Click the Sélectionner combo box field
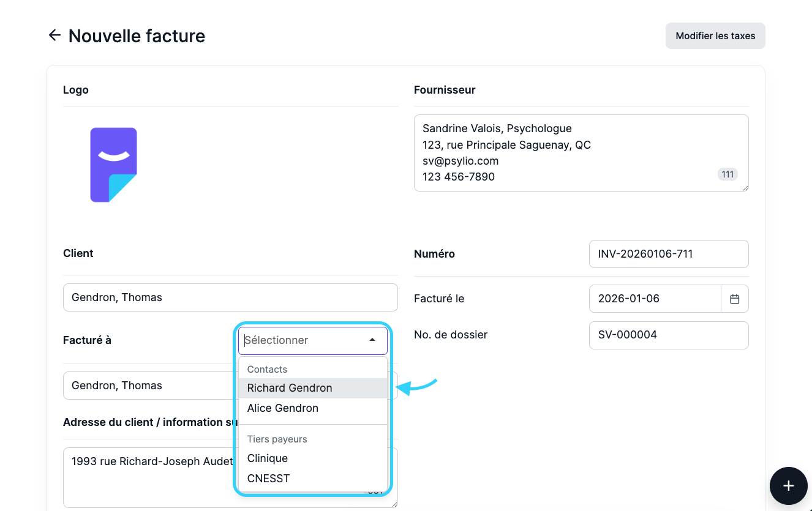 coord(303,340)
